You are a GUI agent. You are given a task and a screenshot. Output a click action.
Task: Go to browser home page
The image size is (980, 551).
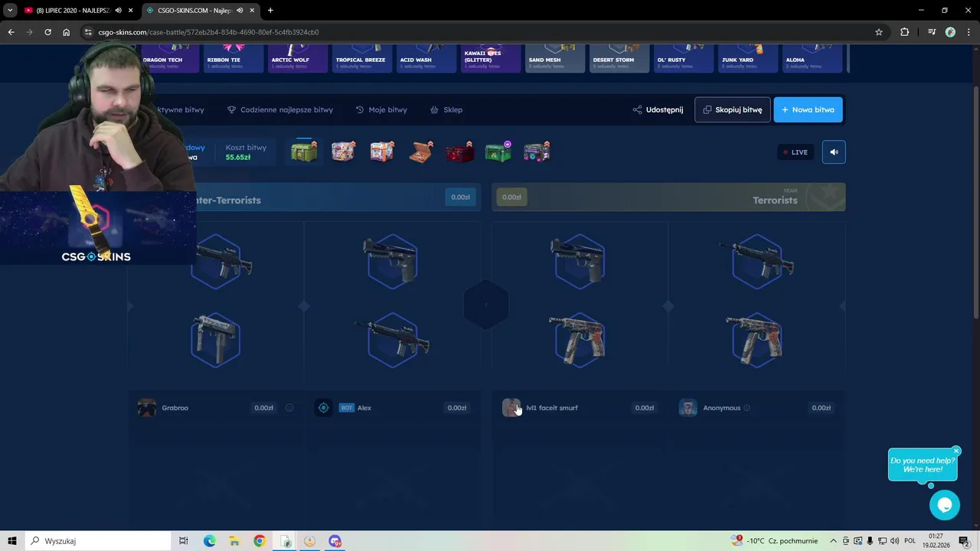click(x=66, y=32)
